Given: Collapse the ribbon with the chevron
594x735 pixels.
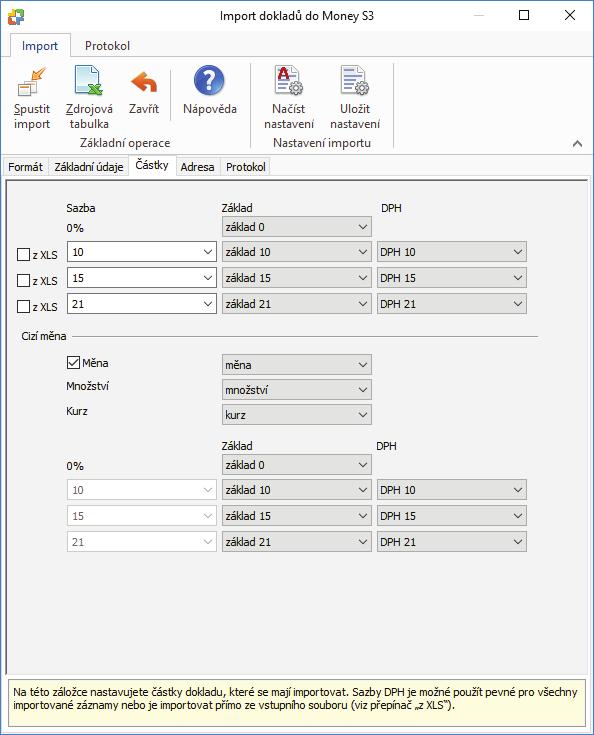Looking at the screenshot, I should coord(577,143).
